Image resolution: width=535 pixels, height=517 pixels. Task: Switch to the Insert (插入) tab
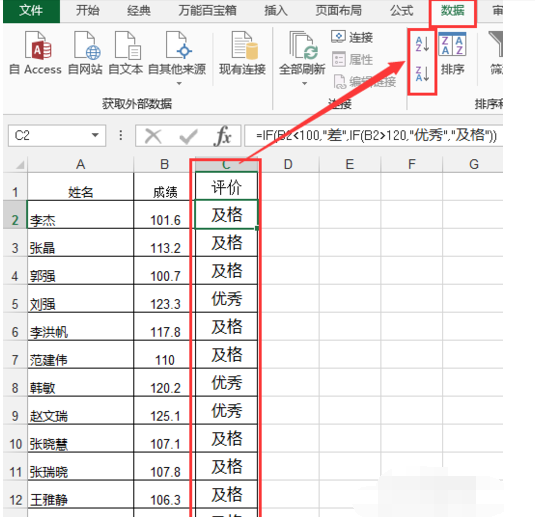point(276,11)
